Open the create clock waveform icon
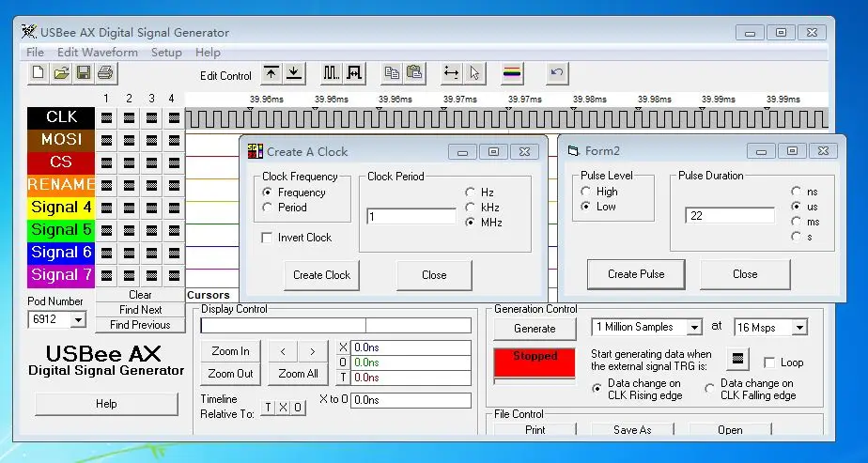The height and width of the screenshot is (463, 868). pos(331,73)
